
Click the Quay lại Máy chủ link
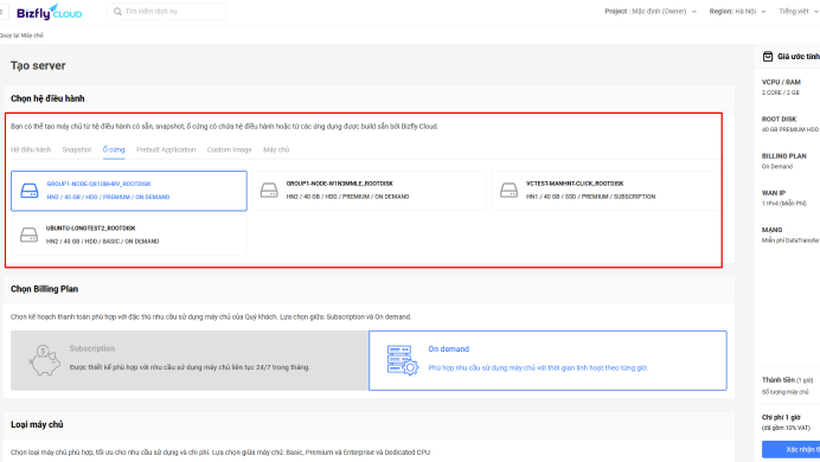[x=21, y=36]
